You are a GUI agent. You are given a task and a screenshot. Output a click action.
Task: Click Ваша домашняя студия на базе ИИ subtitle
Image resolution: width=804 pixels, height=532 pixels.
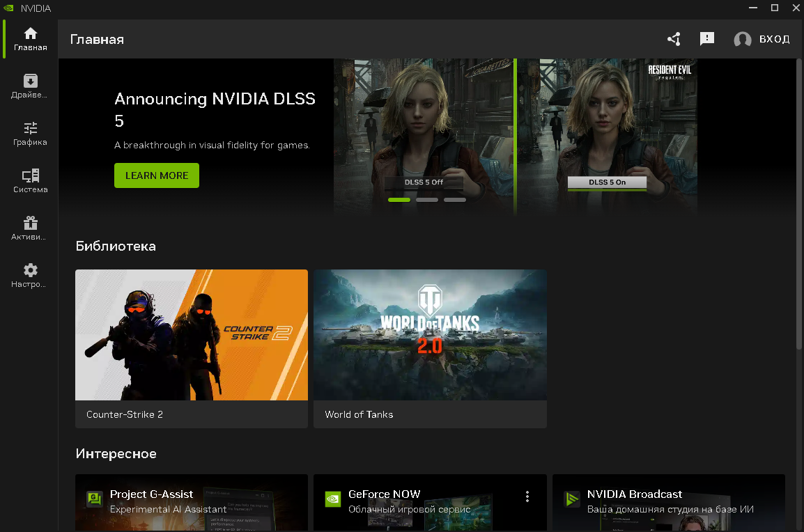pyautogui.click(x=670, y=509)
